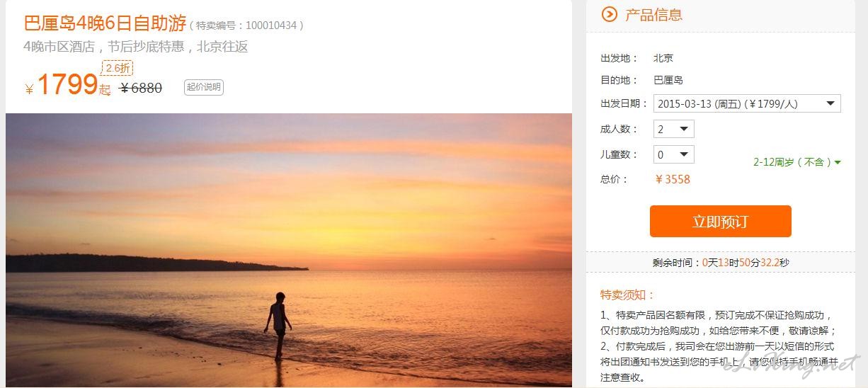Open the 成人数 adult count dropdown
This screenshot has height=388, width=868.
[x=674, y=129]
